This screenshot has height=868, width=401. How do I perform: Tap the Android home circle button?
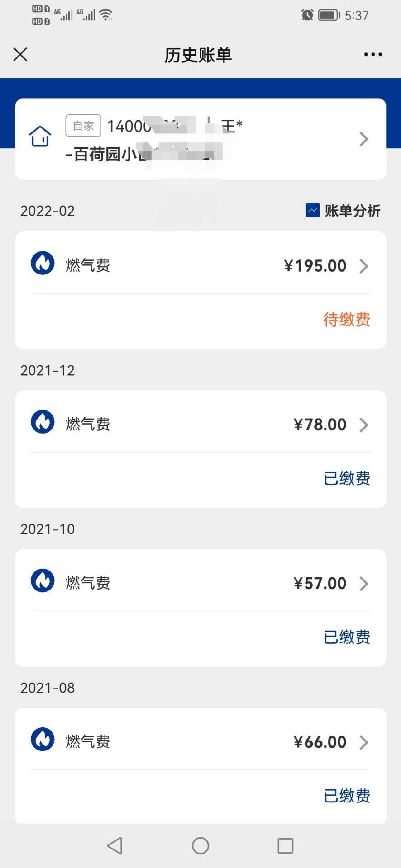click(x=200, y=845)
